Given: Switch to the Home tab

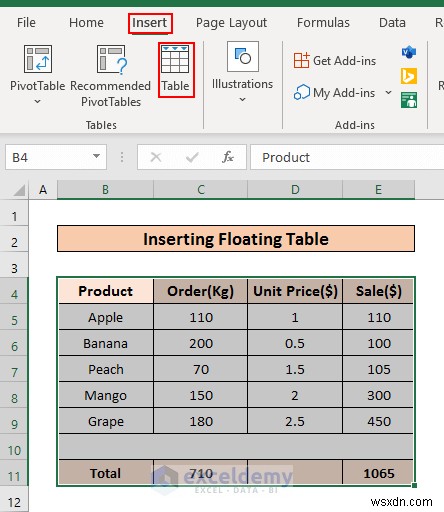Looking at the screenshot, I should 86,23.
